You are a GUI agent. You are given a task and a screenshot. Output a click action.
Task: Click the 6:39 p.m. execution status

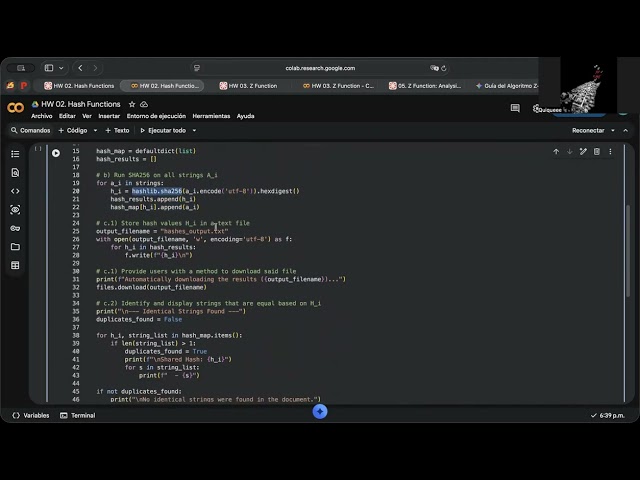point(608,416)
